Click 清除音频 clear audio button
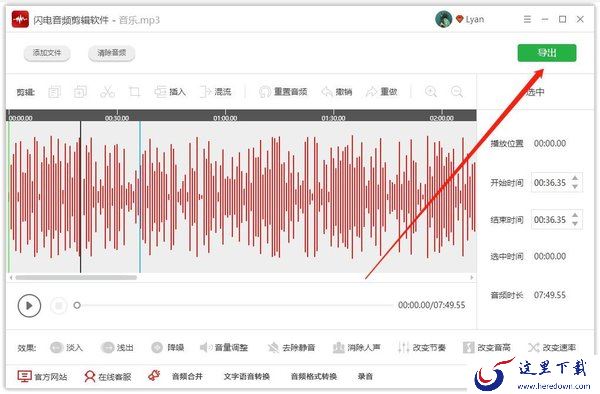This screenshot has height=394, width=600. click(x=111, y=53)
